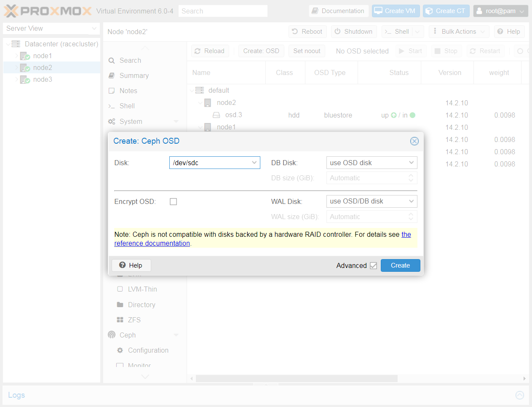Screen dimensions: 532x407
Task: Toggle the Encrypt OSD checkbox
Action: pyautogui.click(x=173, y=202)
